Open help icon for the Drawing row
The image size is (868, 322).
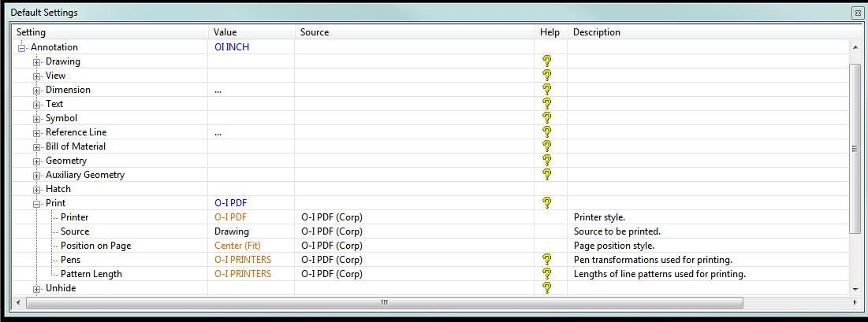tap(547, 61)
